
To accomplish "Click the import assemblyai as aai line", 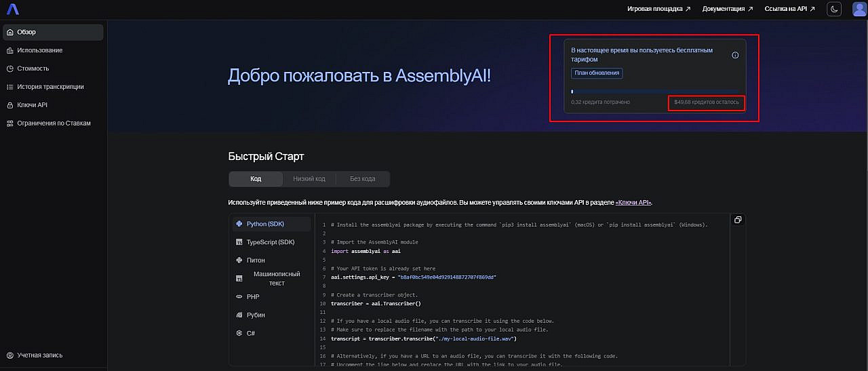I will (x=366, y=251).
